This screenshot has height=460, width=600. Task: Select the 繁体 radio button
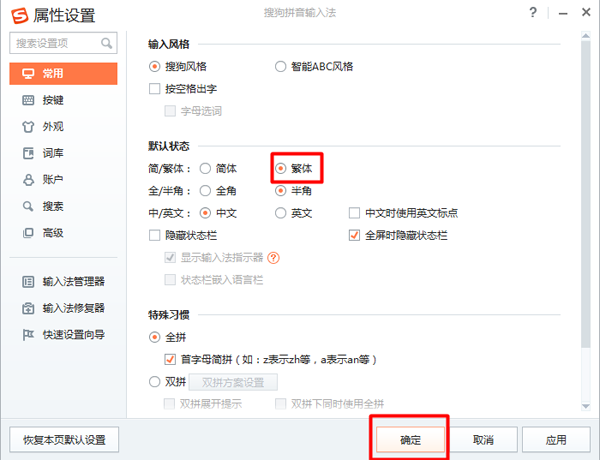282,169
